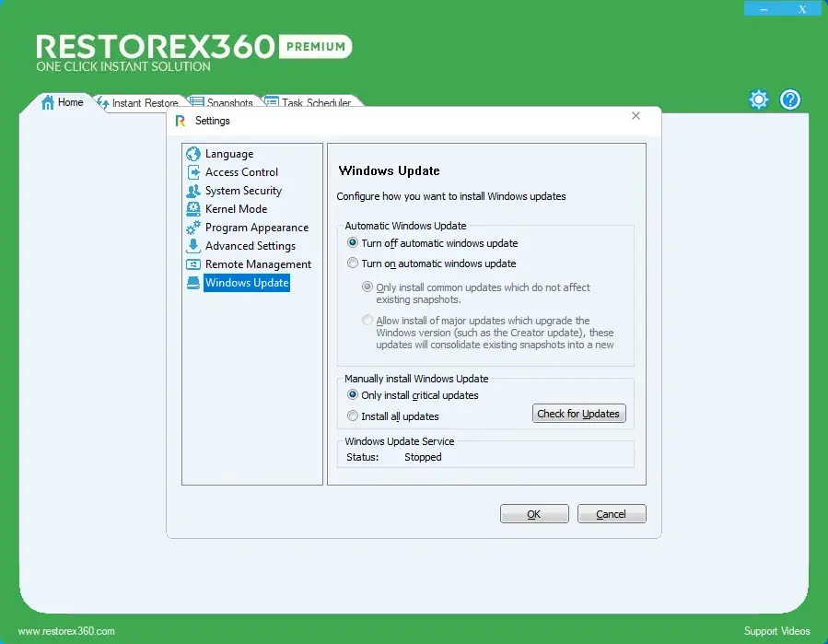Click the Language globe icon
The height and width of the screenshot is (644, 828).
(192, 154)
